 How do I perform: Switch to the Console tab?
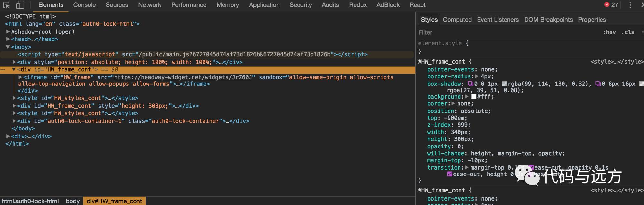click(x=84, y=5)
